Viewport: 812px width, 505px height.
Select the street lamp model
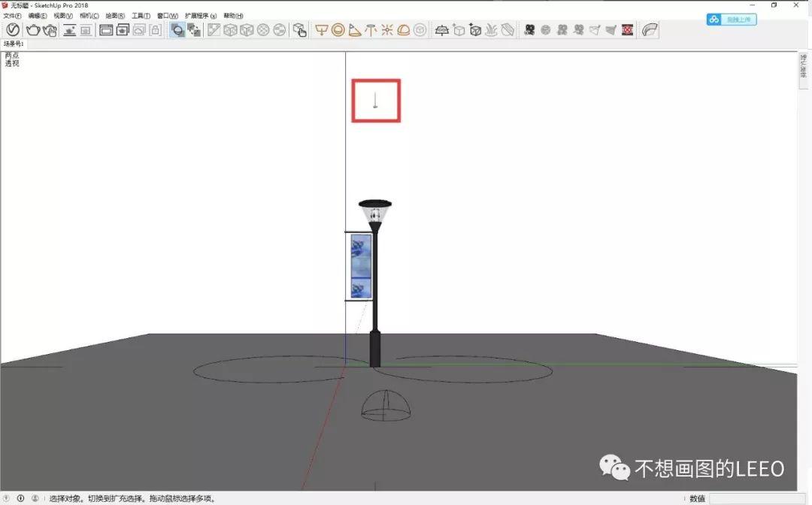coord(375,282)
